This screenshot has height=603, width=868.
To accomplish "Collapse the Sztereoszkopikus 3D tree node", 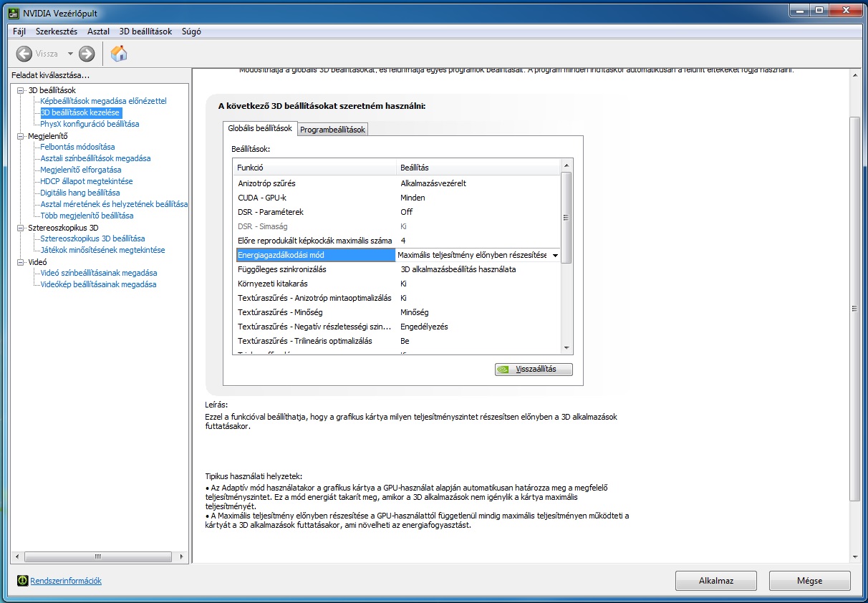I will (x=21, y=228).
